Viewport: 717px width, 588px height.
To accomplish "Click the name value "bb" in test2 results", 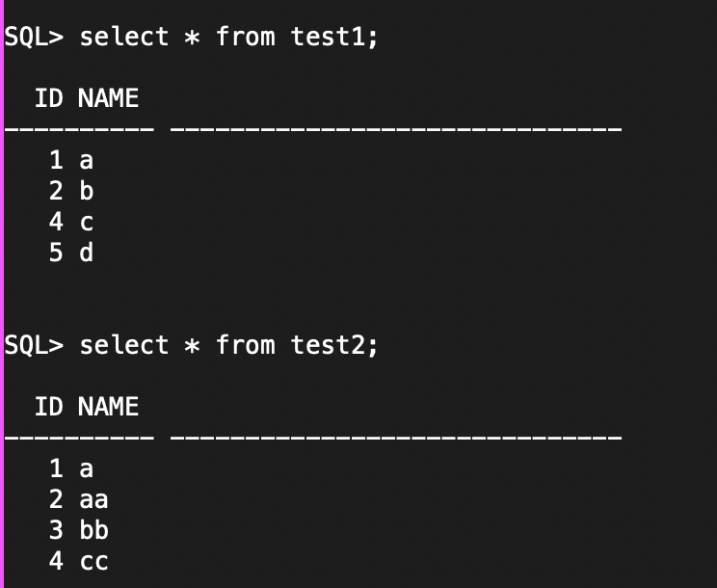I will (x=93, y=530).
